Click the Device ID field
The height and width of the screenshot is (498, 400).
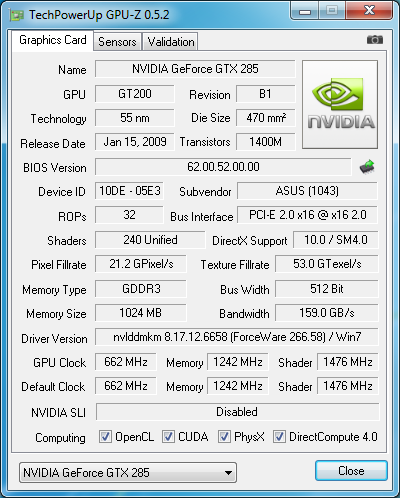129,191
